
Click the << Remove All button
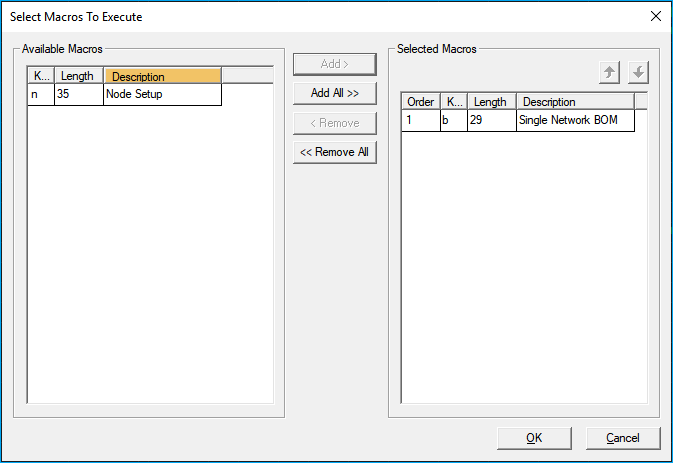tap(335, 152)
